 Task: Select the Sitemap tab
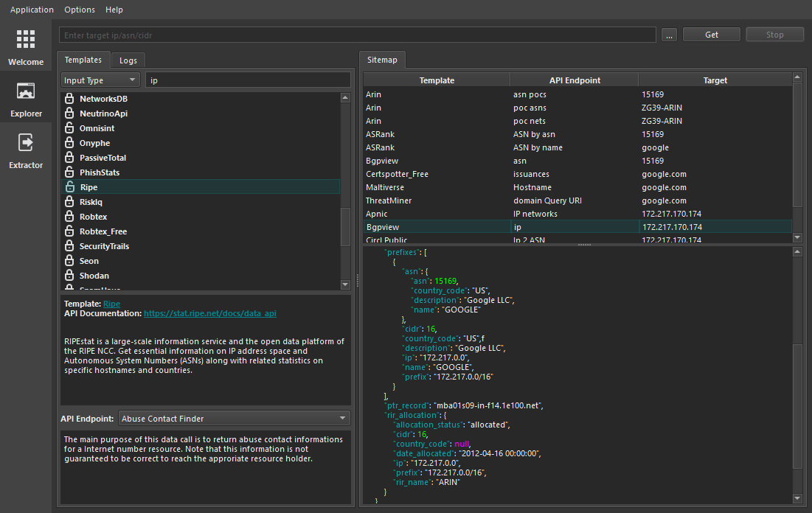(382, 60)
